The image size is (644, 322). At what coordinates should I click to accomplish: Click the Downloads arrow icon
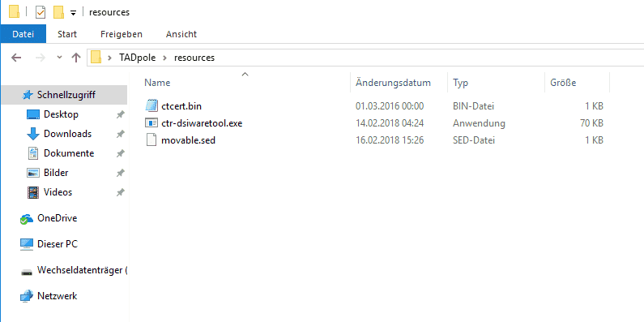[x=33, y=134]
